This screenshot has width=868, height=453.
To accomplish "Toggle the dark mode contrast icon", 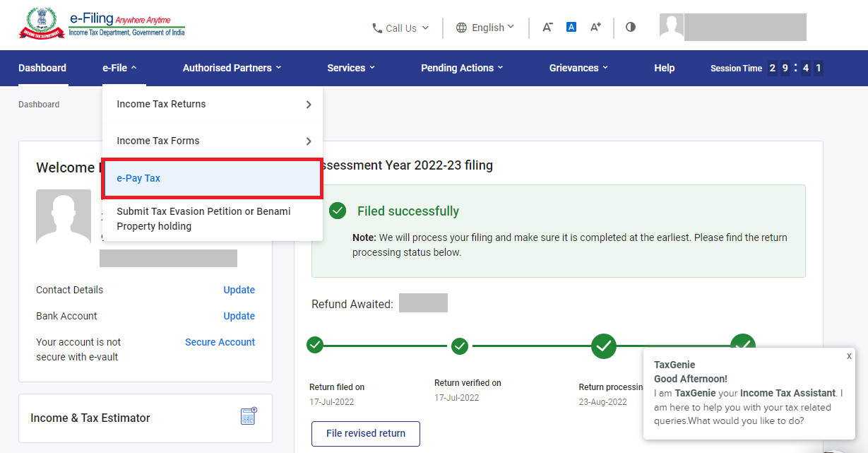I will (x=630, y=27).
